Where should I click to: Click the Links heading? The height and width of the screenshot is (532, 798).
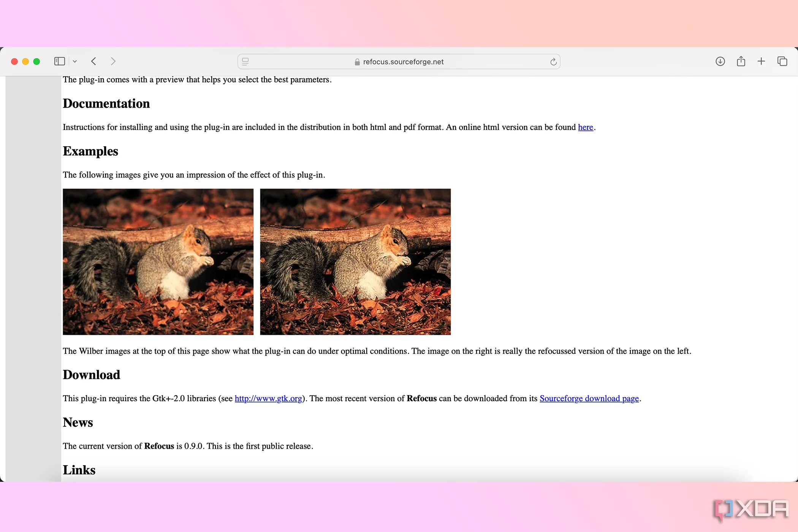(x=79, y=470)
